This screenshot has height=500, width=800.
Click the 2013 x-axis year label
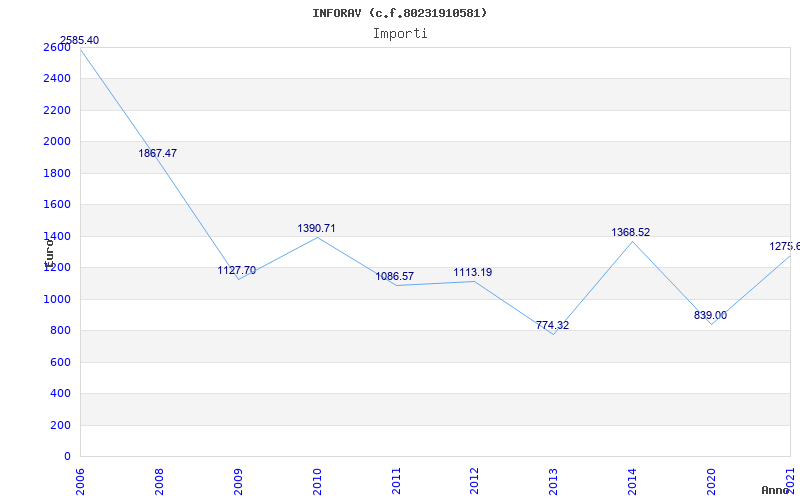pyautogui.click(x=554, y=482)
